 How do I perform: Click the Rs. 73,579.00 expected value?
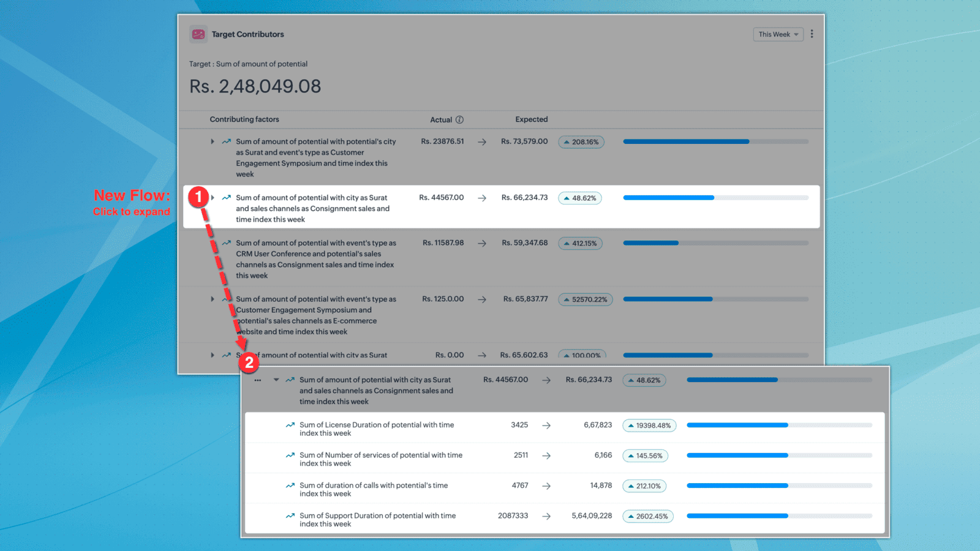point(524,141)
